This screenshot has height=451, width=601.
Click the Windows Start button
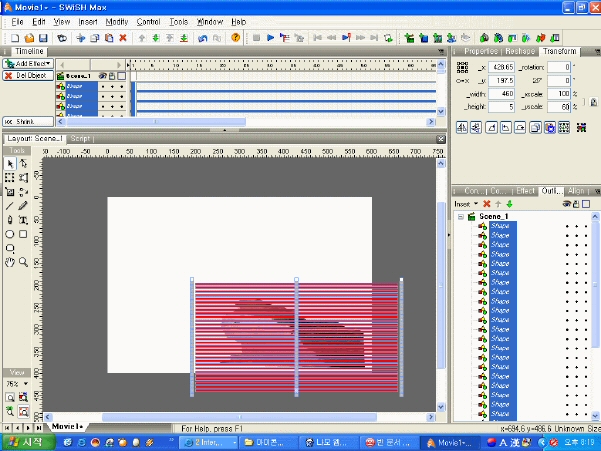click(27, 442)
